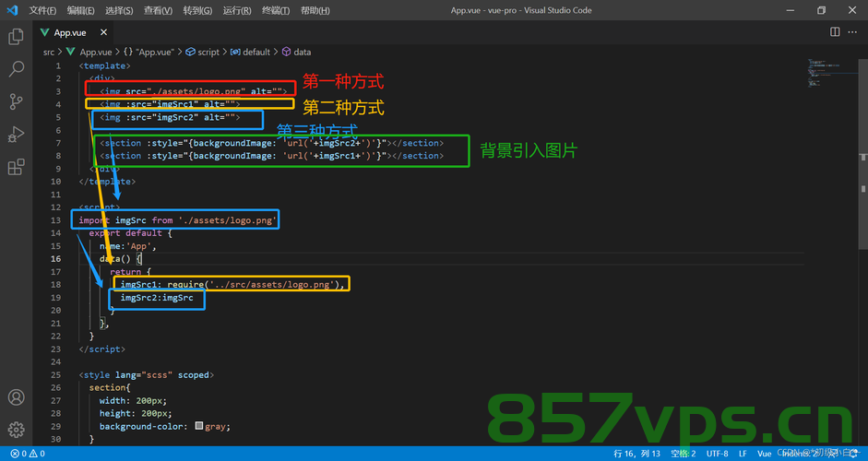Click the default breadcrumb
This screenshot has width=868, height=461.
pos(250,52)
